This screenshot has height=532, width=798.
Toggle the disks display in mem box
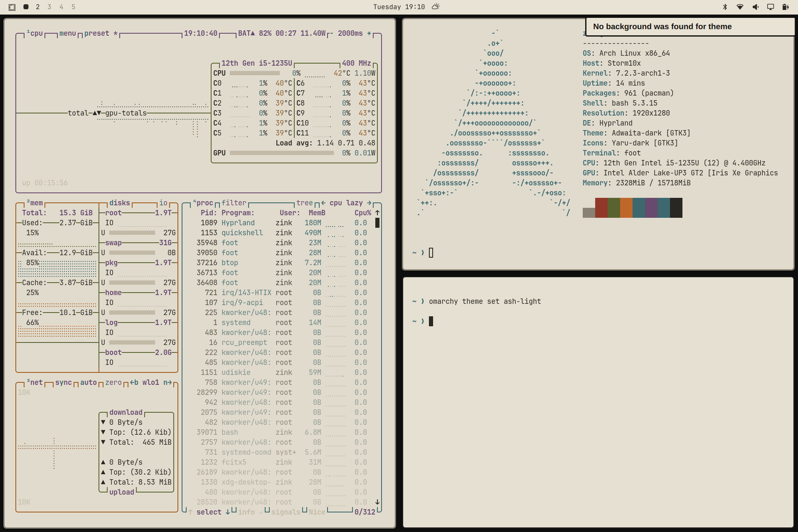pyautogui.click(x=119, y=203)
